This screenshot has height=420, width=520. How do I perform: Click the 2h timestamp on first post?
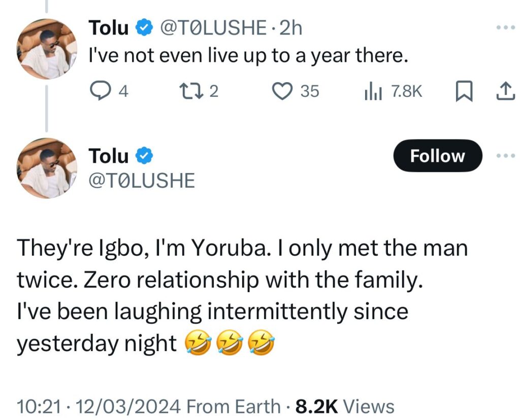(x=291, y=28)
